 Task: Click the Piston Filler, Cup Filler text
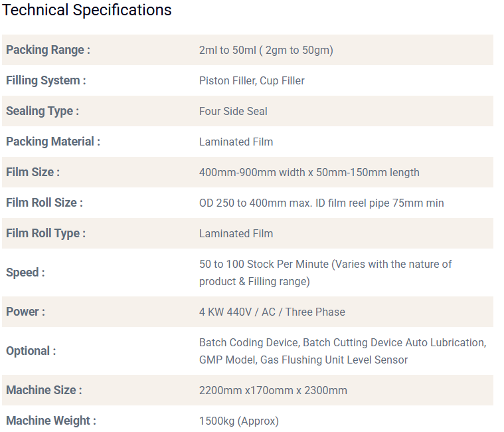click(x=252, y=80)
